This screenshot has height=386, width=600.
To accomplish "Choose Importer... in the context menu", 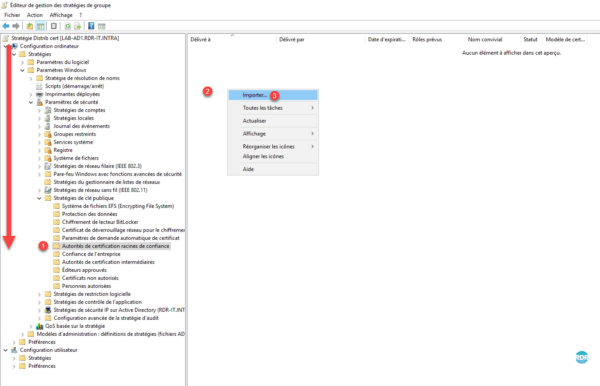I will [x=273, y=95].
